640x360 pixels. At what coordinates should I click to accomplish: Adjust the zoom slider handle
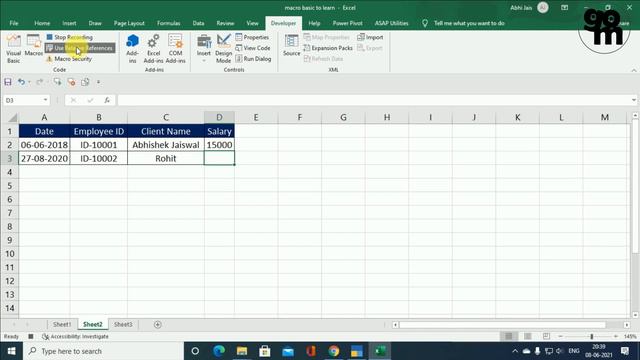(591, 336)
